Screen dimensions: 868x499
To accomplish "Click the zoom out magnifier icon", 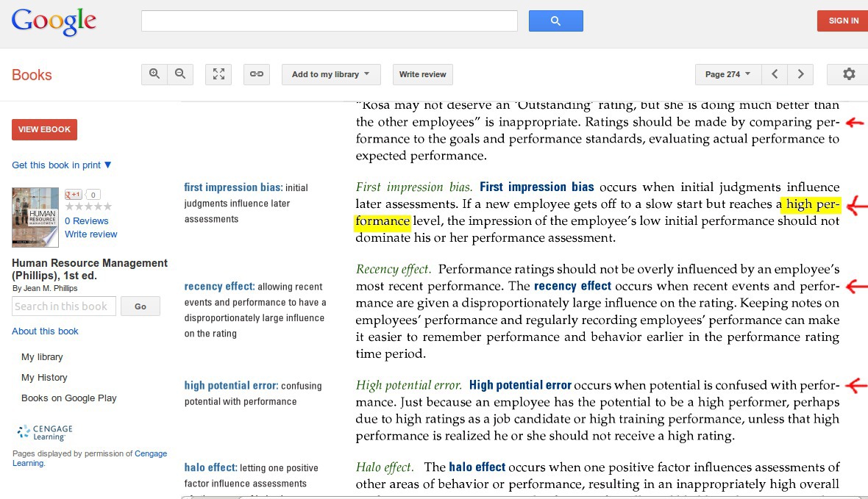I will [180, 74].
